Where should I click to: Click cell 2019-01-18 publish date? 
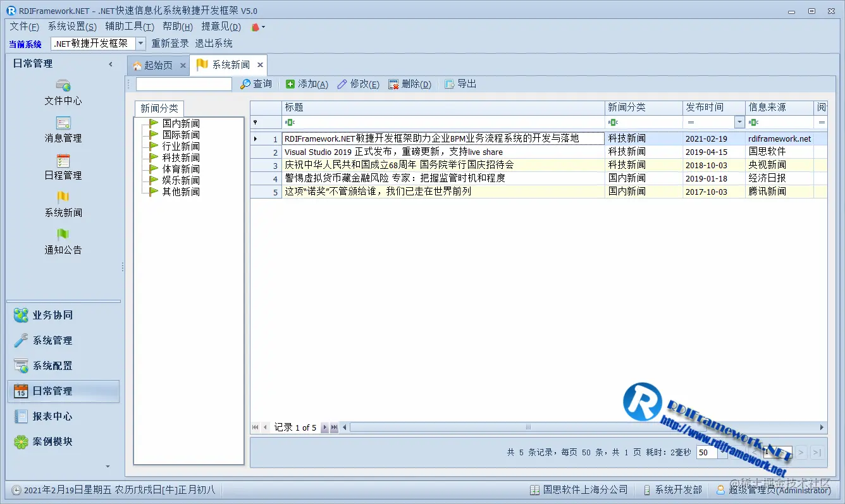click(x=714, y=178)
